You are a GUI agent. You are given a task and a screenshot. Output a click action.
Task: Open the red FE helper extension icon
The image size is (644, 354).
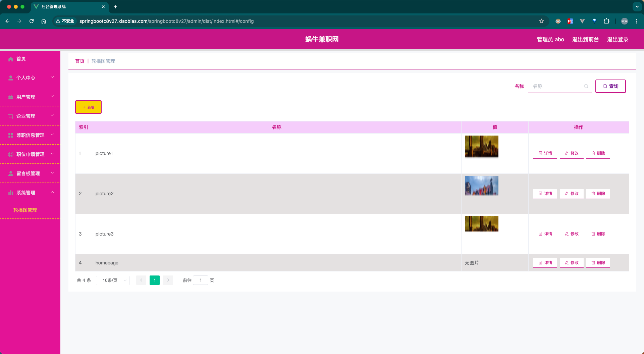point(570,21)
